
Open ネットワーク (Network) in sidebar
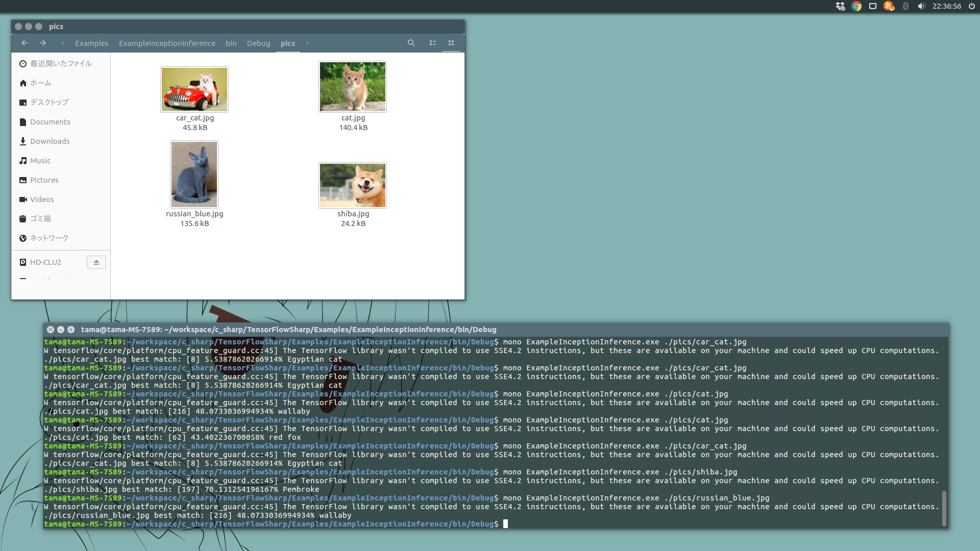pyautogui.click(x=49, y=238)
